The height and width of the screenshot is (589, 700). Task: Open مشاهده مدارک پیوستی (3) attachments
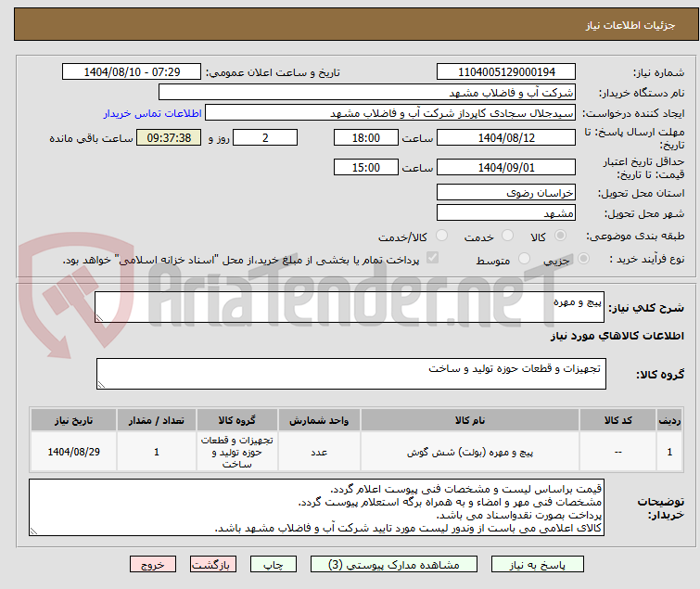pyautogui.click(x=394, y=565)
